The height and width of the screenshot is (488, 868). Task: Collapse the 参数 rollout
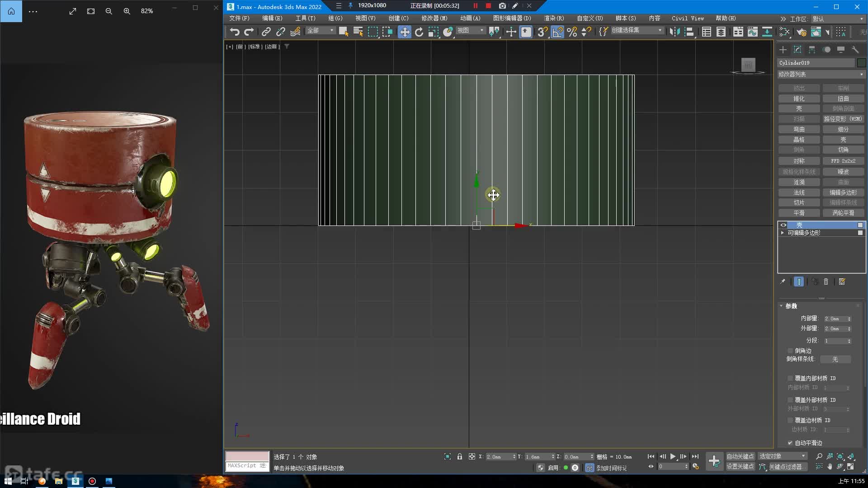coord(791,306)
